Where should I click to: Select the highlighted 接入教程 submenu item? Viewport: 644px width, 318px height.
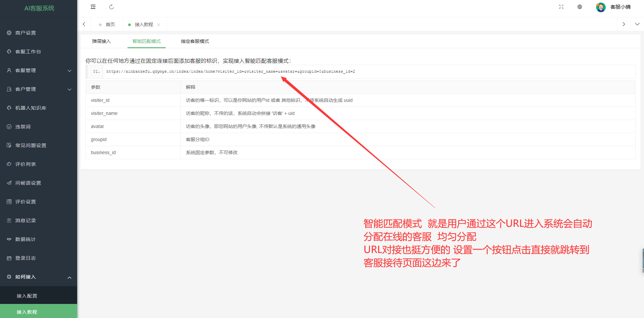(x=39, y=312)
